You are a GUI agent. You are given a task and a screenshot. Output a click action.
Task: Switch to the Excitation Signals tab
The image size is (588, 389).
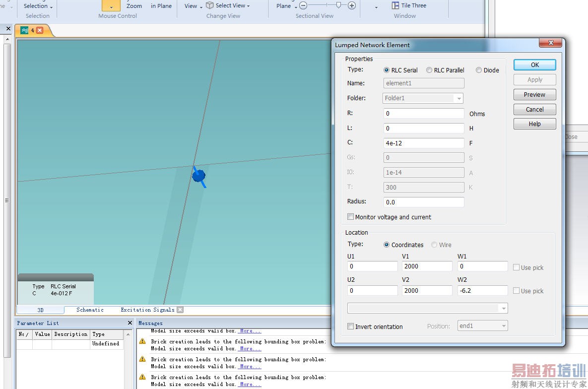pos(147,310)
